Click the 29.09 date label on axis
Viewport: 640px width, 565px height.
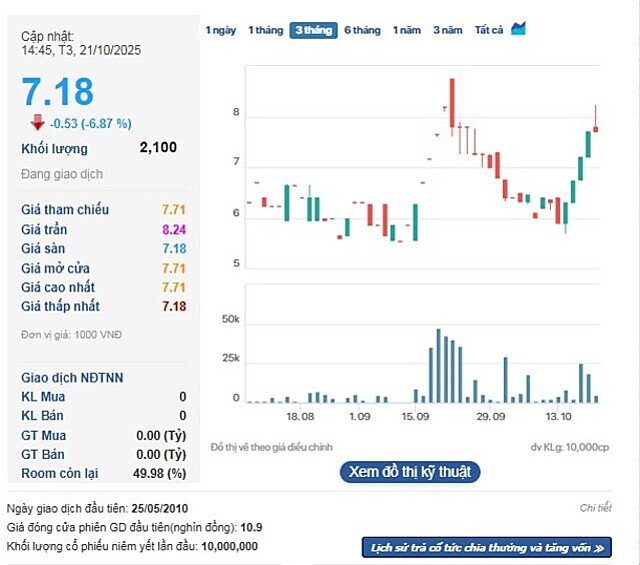tap(491, 416)
